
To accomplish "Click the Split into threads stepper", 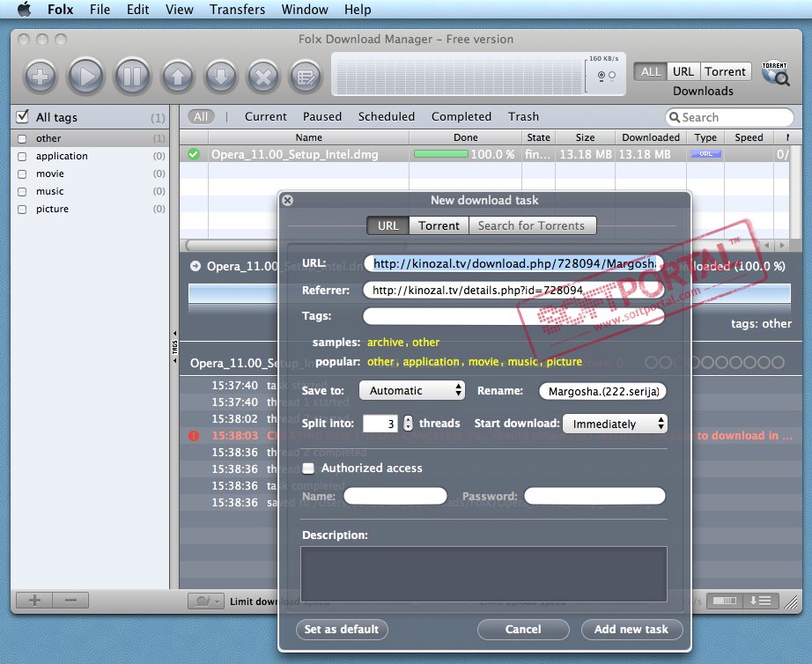I will click(x=408, y=424).
